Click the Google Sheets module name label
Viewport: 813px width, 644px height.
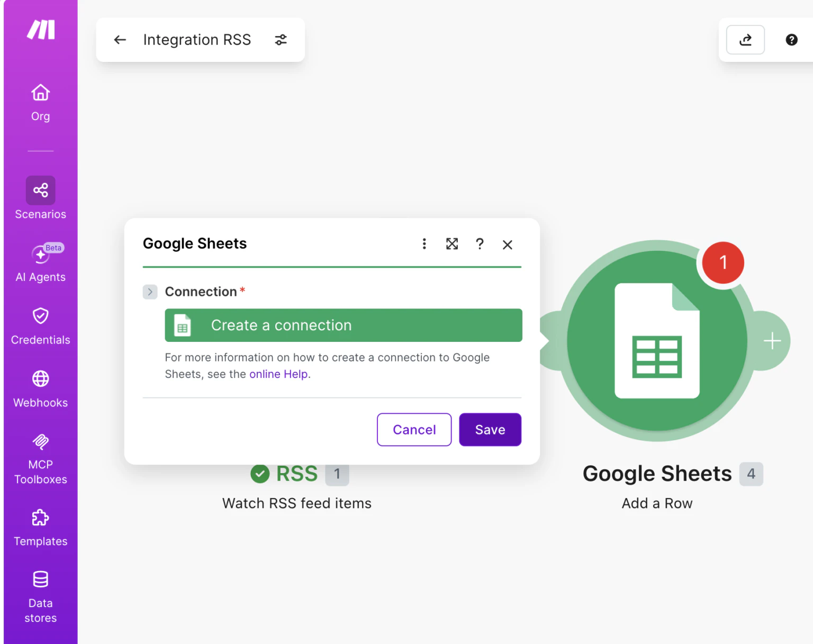pyautogui.click(x=657, y=474)
